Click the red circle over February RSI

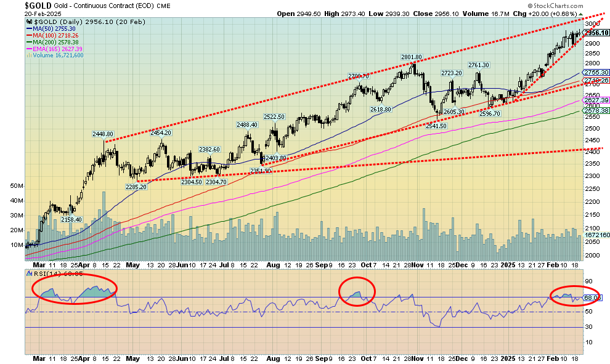574,296
